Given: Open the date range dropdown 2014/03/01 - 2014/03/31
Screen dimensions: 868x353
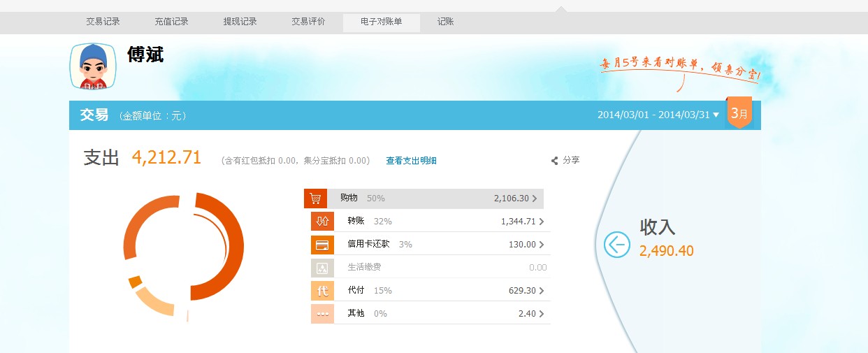Looking at the screenshot, I should (658, 115).
